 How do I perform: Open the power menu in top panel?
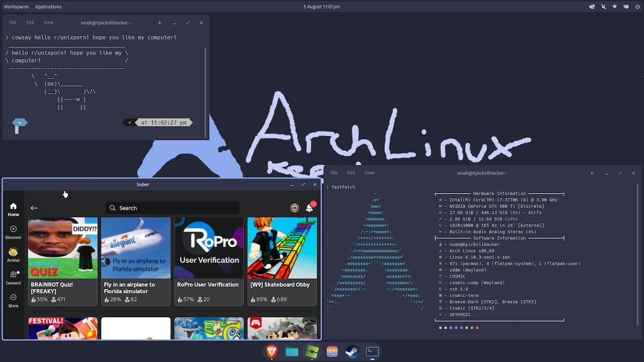(x=638, y=7)
